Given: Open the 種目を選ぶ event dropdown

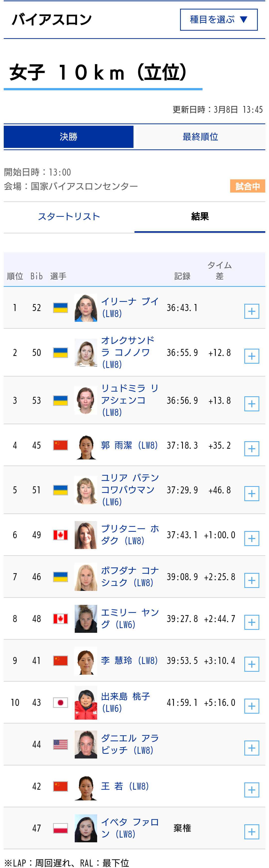Looking at the screenshot, I should pyautogui.click(x=218, y=20).
